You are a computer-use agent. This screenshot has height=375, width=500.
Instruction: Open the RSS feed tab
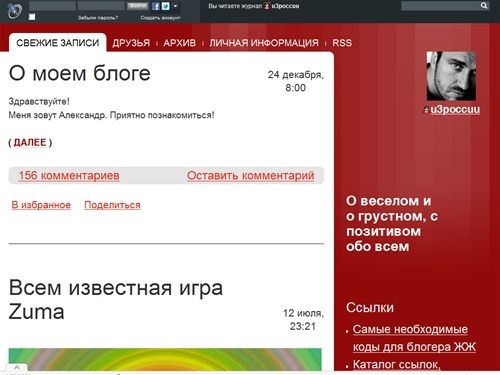342,43
